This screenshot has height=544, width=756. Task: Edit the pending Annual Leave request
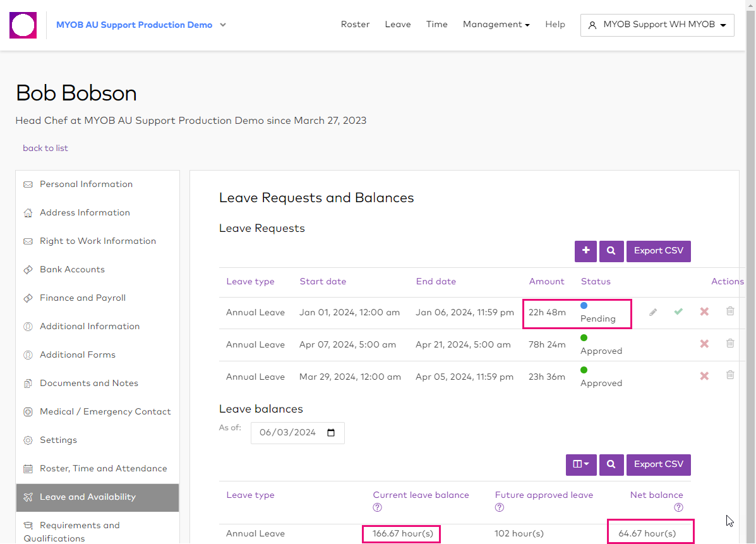(653, 312)
